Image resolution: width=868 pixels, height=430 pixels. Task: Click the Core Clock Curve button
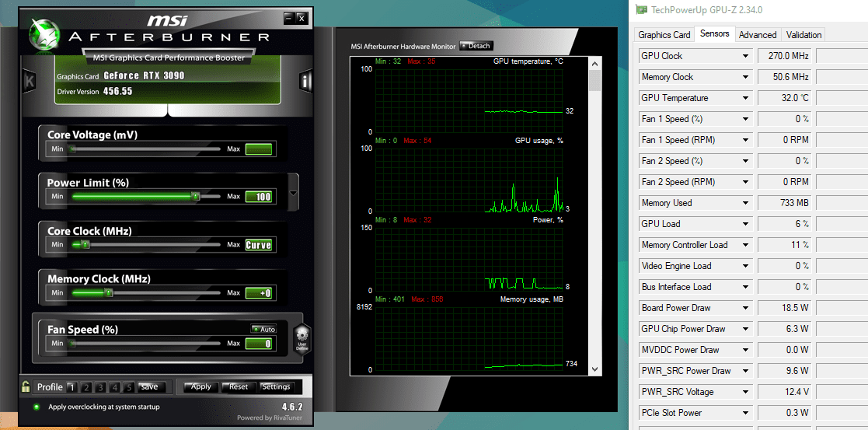tap(259, 245)
